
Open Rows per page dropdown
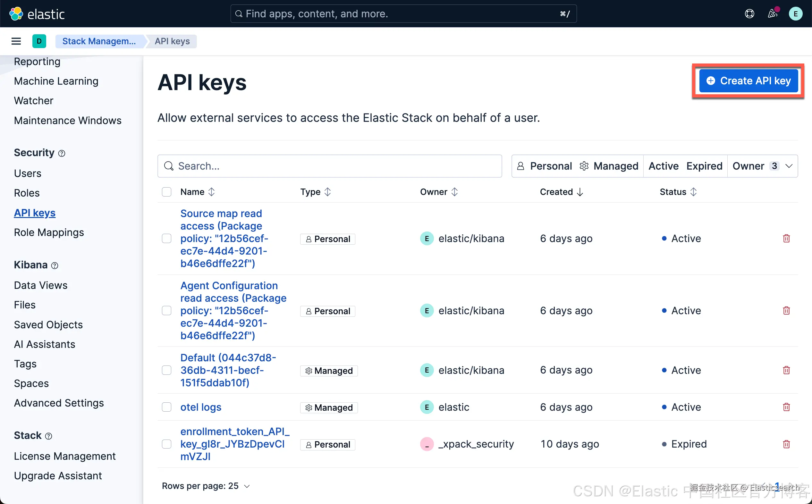click(x=206, y=486)
